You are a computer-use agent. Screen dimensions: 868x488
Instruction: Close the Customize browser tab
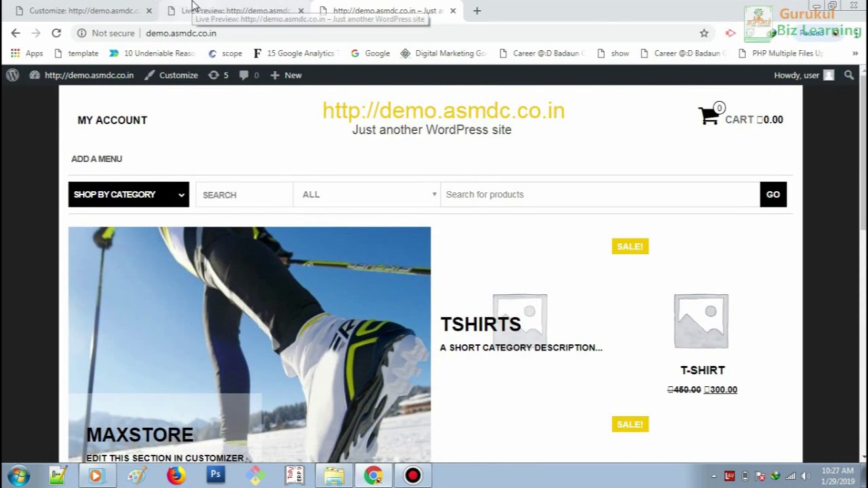[x=149, y=11]
